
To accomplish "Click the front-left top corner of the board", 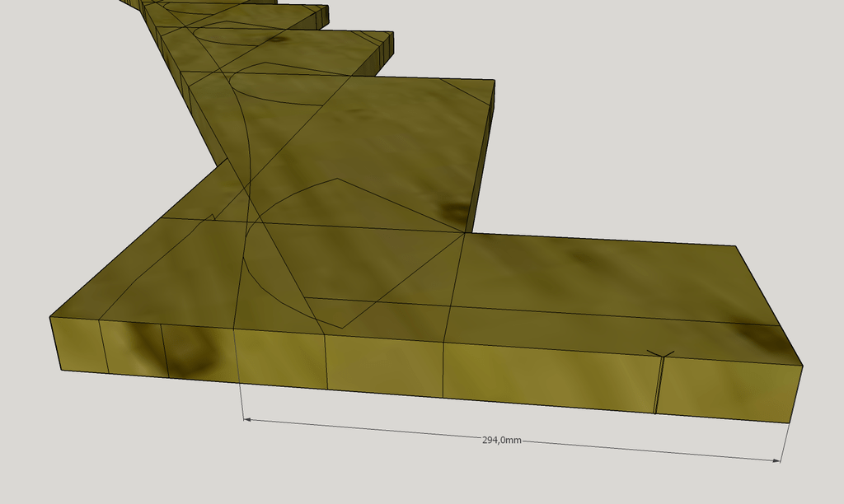I will pyautogui.click(x=50, y=317).
